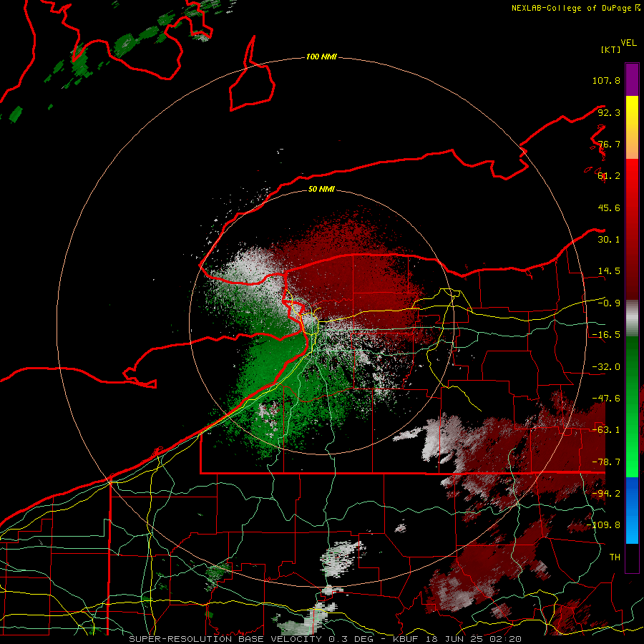Viewport: 644px width, 644px height.
Task: Click the -32.0 velocity scale value
Action: click(606, 367)
